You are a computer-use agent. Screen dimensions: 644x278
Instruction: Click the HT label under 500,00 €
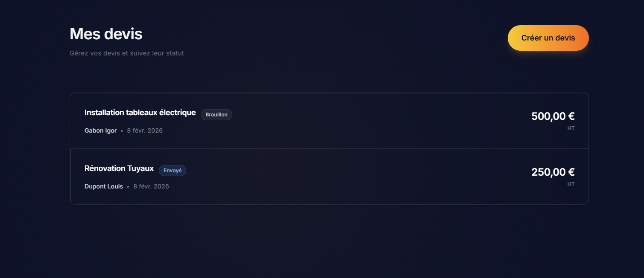tap(571, 128)
